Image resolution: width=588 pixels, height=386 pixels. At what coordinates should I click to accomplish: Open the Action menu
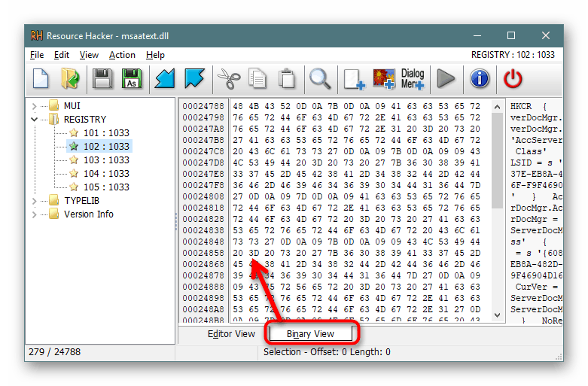click(x=122, y=55)
